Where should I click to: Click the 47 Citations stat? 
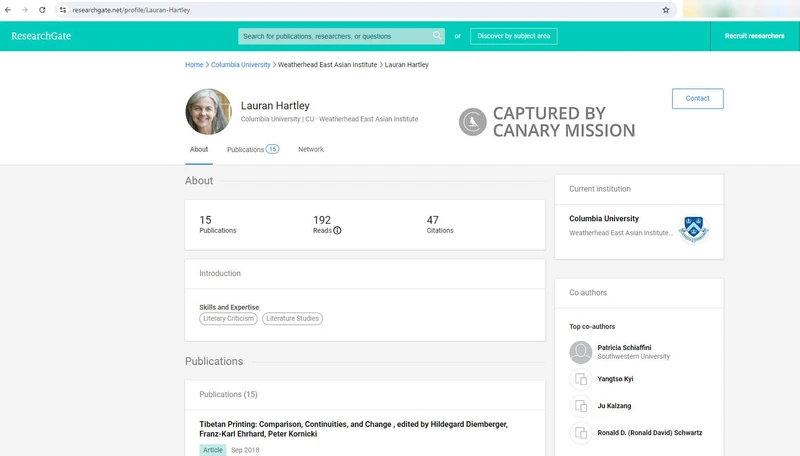tap(440, 224)
